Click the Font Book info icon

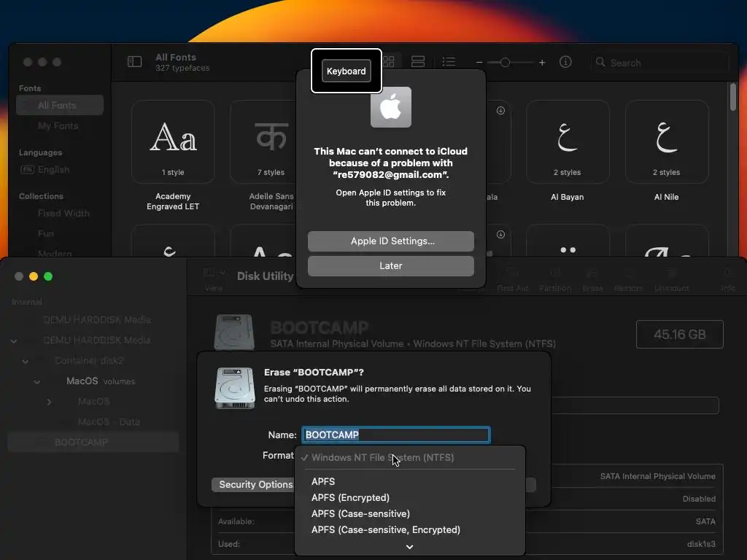[x=565, y=62]
